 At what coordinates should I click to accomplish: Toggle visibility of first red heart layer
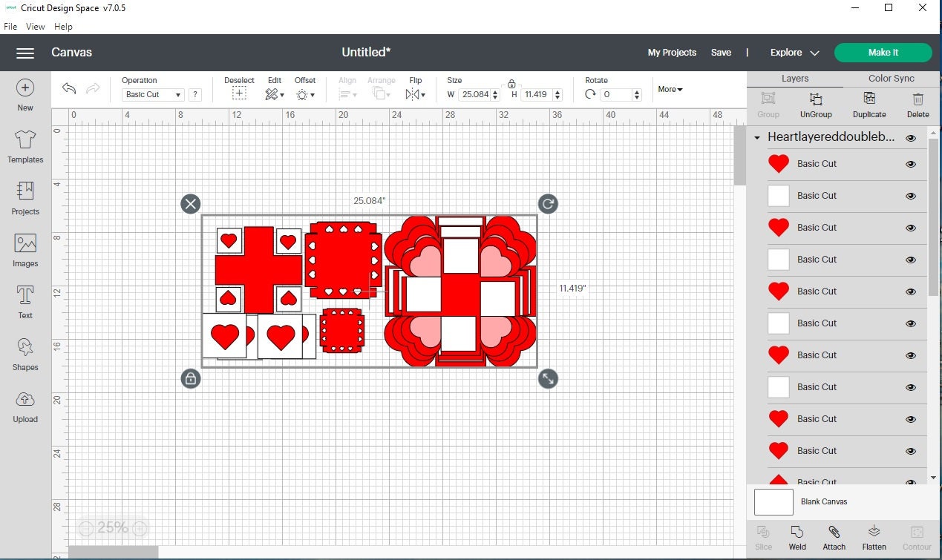[x=911, y=165]
